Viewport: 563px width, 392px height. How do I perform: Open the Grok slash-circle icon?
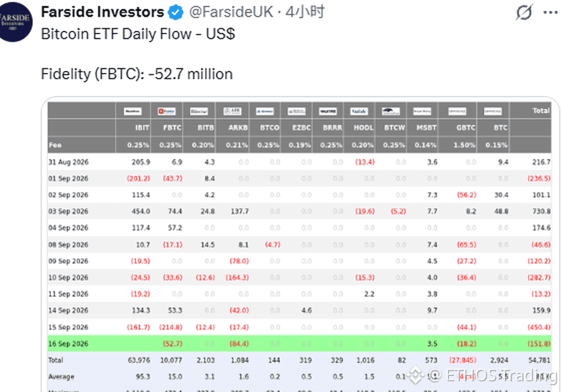click(524, 13)
